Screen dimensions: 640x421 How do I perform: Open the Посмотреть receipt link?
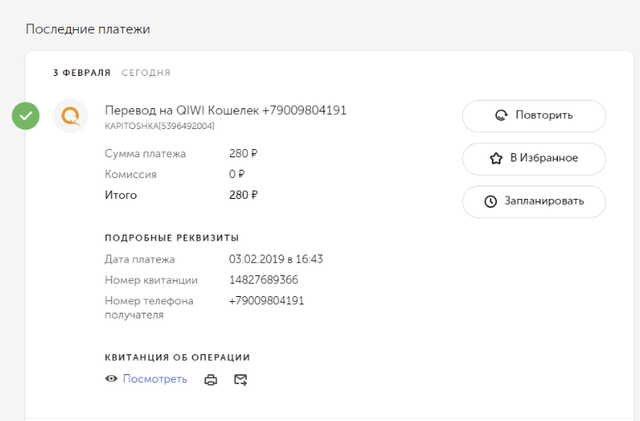pyautogui.click(x=154, y=380)
